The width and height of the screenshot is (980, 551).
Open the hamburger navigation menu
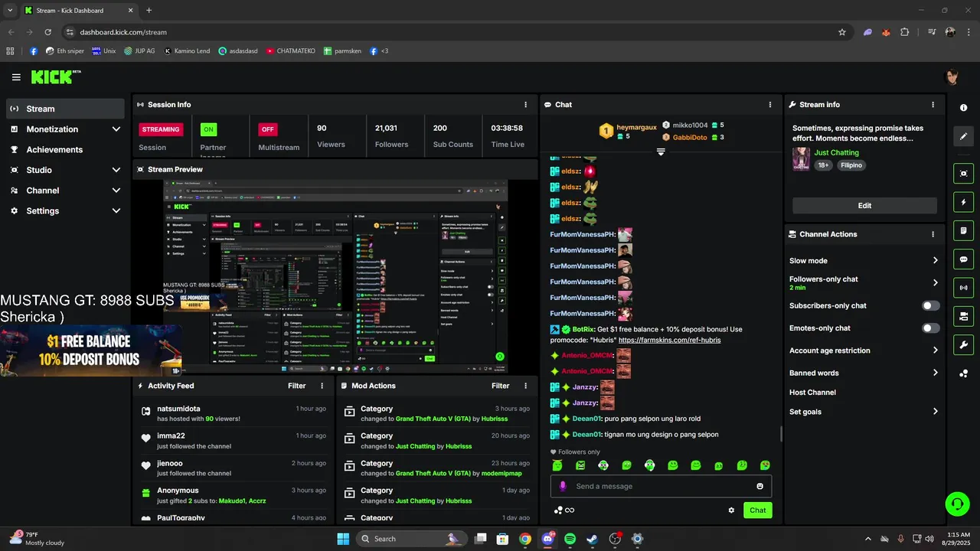tap(16, 77)
